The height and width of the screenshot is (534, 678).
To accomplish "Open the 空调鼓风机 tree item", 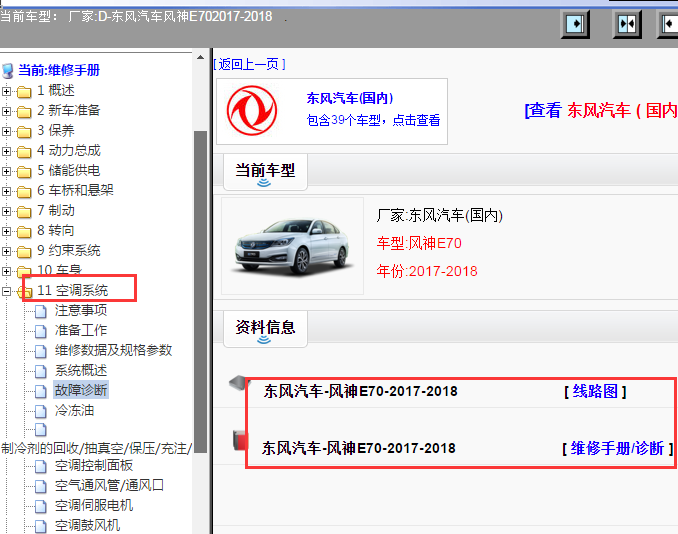I will (87, 525).
